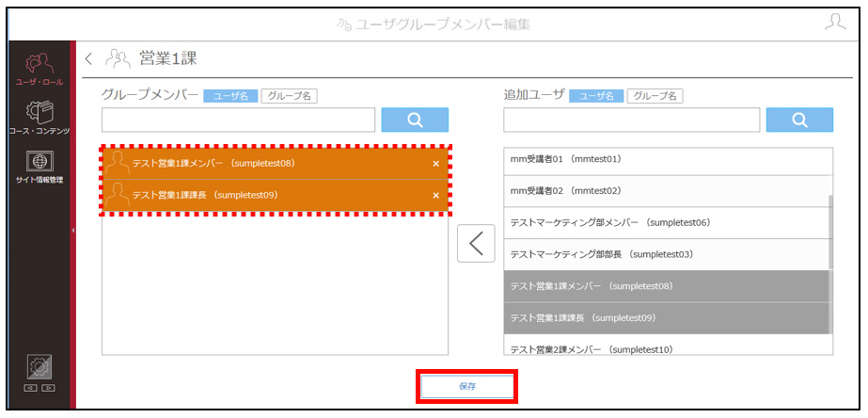Open ユーザ・ロール section in sidebar
Viewport: 868px width, 418px height.
pos(39,70)
